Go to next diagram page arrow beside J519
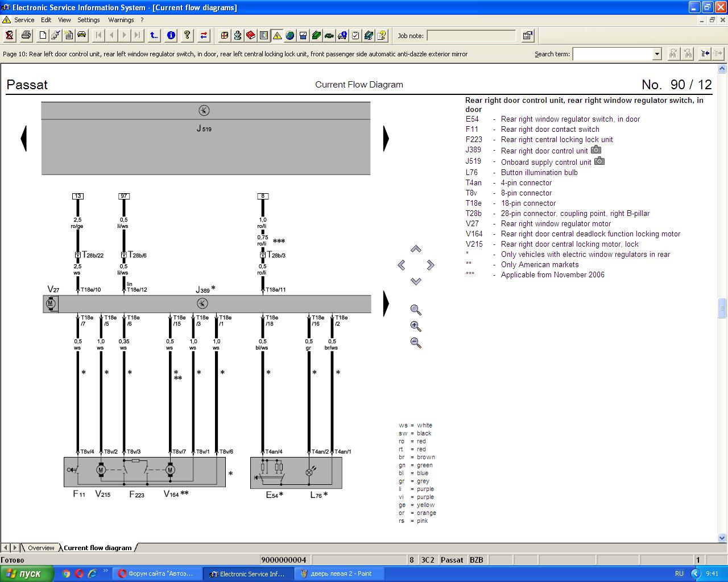This screenshot has height=582, width=728. [x=386, y=138]
